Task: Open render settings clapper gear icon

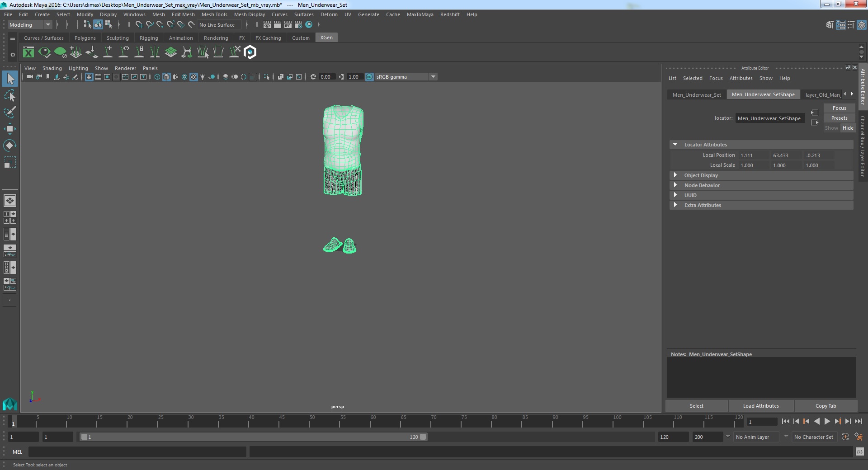Action: 298,25
